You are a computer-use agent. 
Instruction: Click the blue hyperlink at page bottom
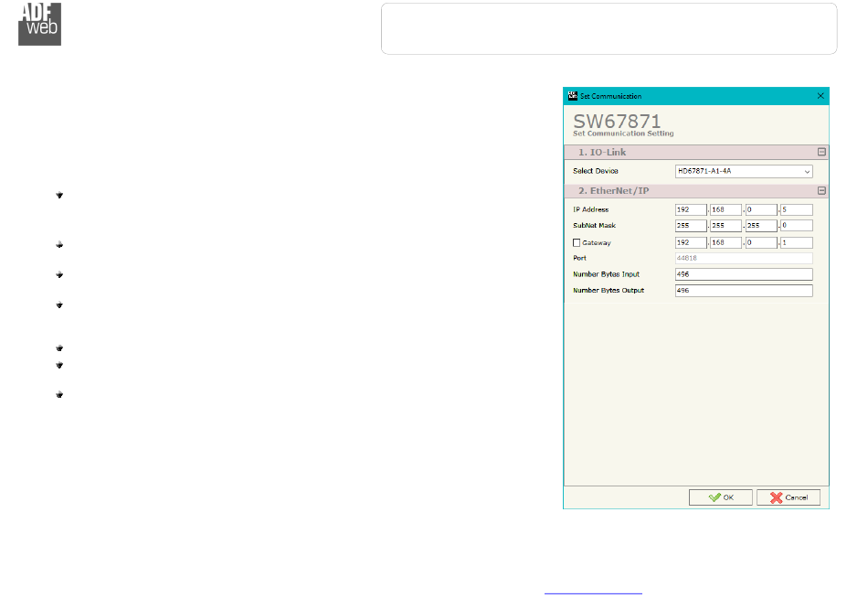pyautogui.click(x=593, y=593)
